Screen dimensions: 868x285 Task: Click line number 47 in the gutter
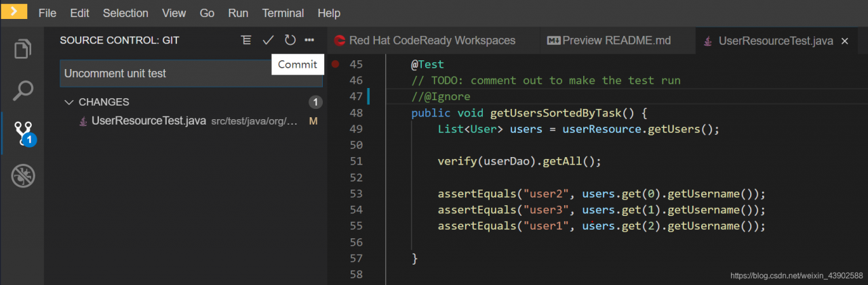click(x=355, y=97)
